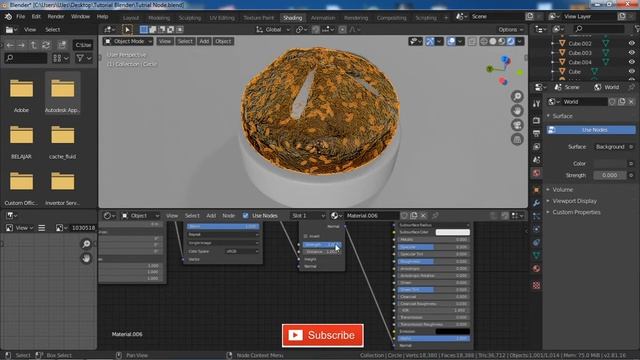The width and height of the screenshot is (640, 360).
Task: Open World properties tab icon
Action: pos(536,173)
